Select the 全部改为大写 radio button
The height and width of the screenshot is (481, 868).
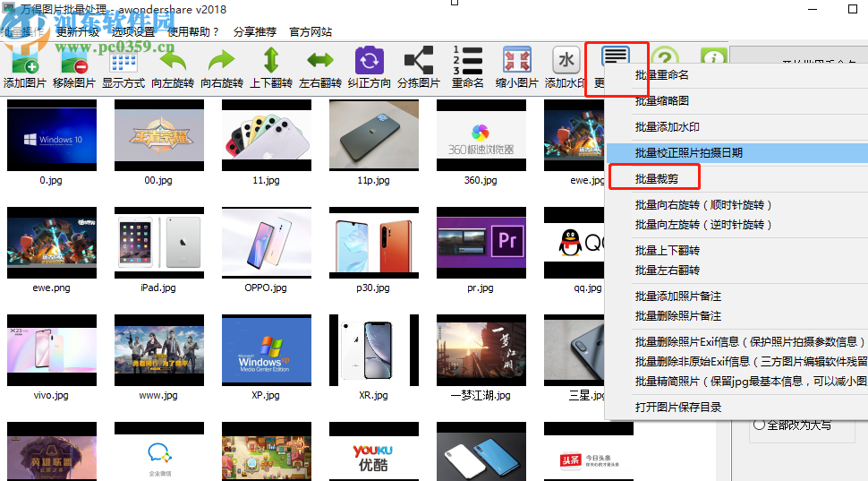759,425
